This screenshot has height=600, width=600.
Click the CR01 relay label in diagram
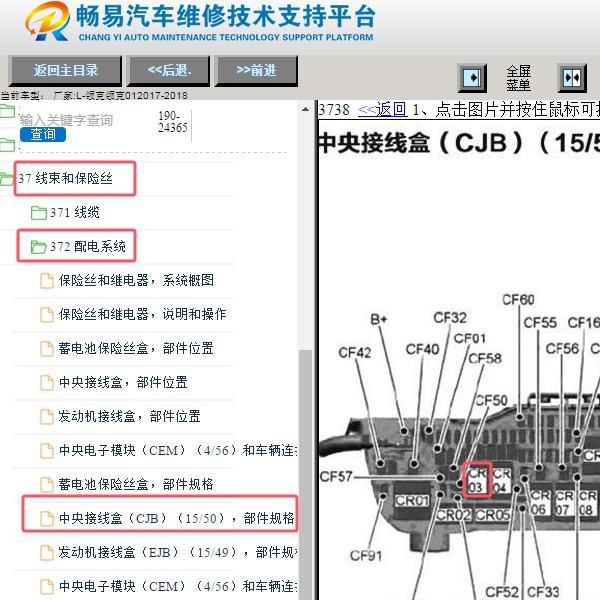411,501
